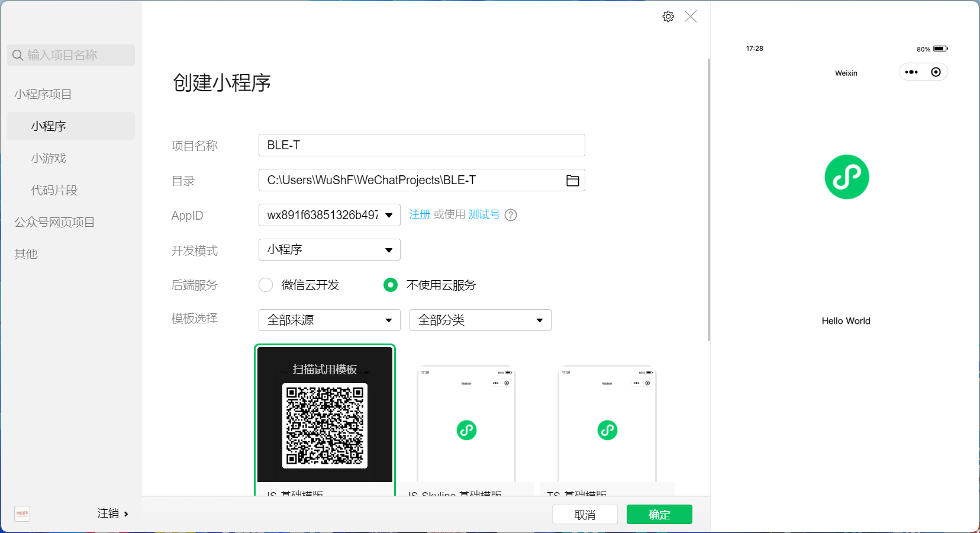The height and width of the screenshot is (533, 980).
Task: Open the settings gear icon
Action: coord(668,17)
